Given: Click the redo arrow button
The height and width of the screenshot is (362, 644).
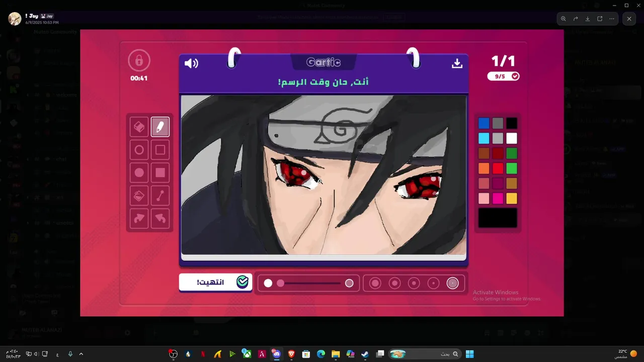Looking at the screenshot, I should pyautogui.click(x=139, y=218).
